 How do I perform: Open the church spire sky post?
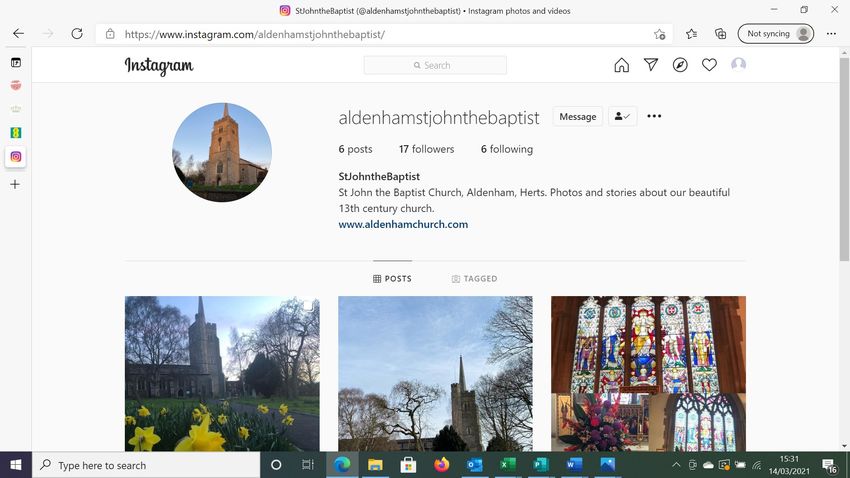click(x=435, y=373)
